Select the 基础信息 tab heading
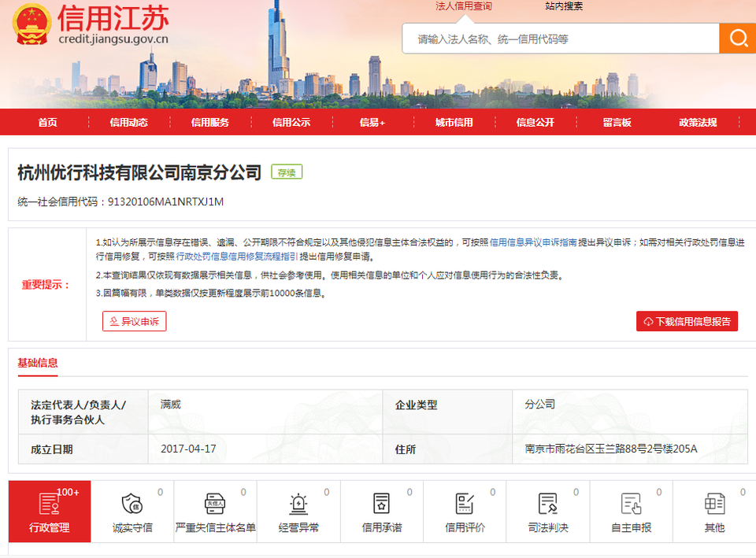 click(x=38, y=363)
